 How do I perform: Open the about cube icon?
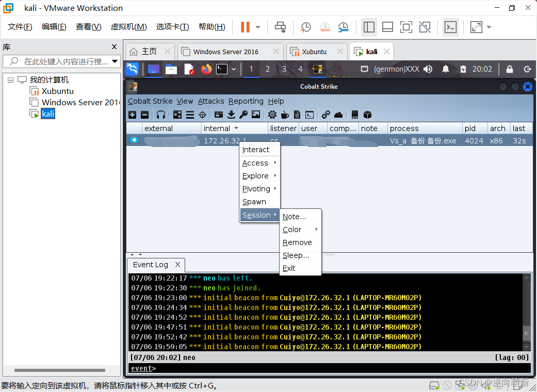[367, 115]
